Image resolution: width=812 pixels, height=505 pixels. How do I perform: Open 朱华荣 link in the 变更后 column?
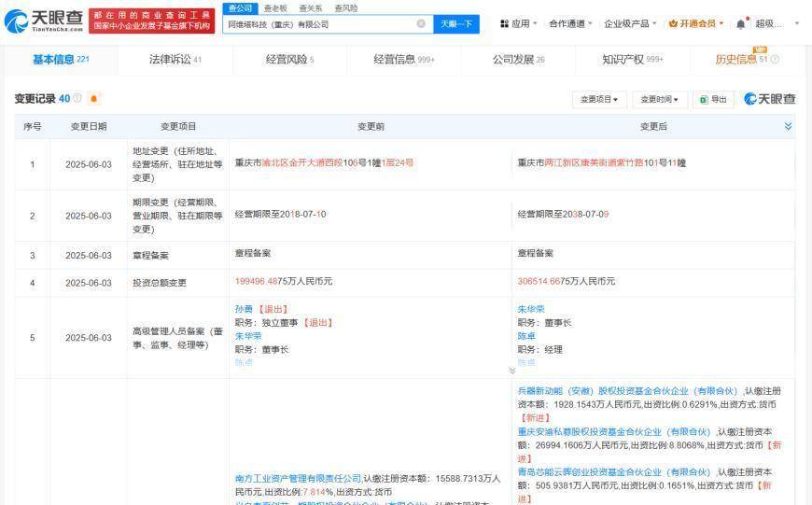(531, 309)
